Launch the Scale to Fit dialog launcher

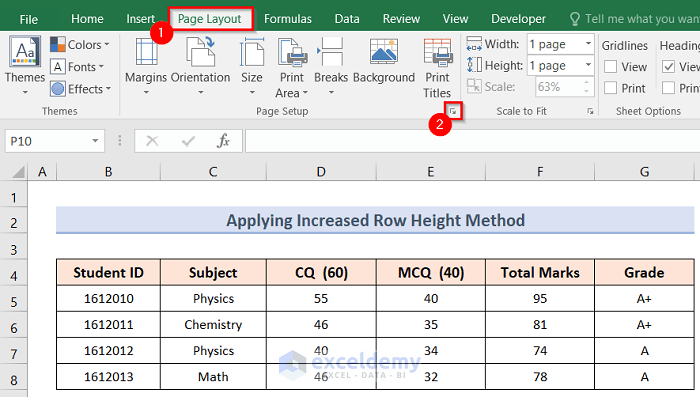(590, 111)
